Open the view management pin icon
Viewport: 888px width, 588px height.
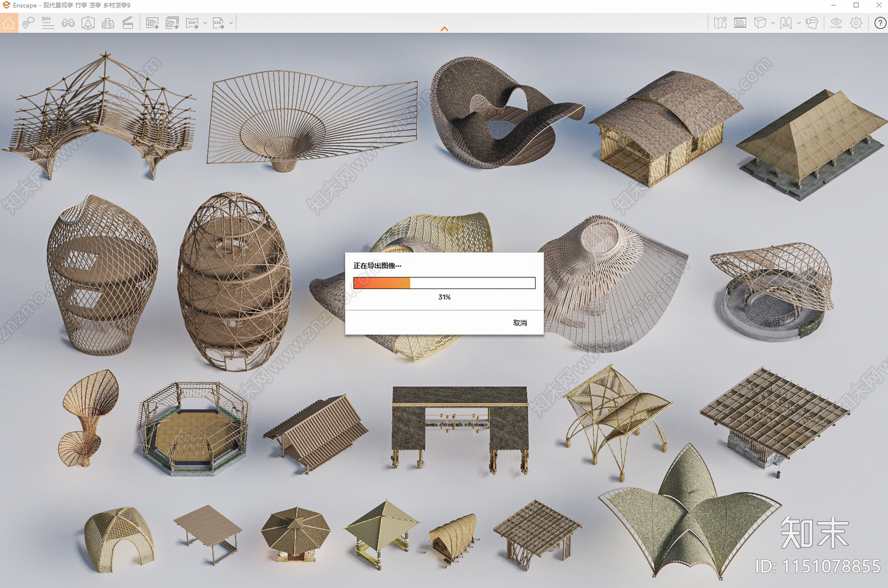pyautogui.click(x=28, y=23)
